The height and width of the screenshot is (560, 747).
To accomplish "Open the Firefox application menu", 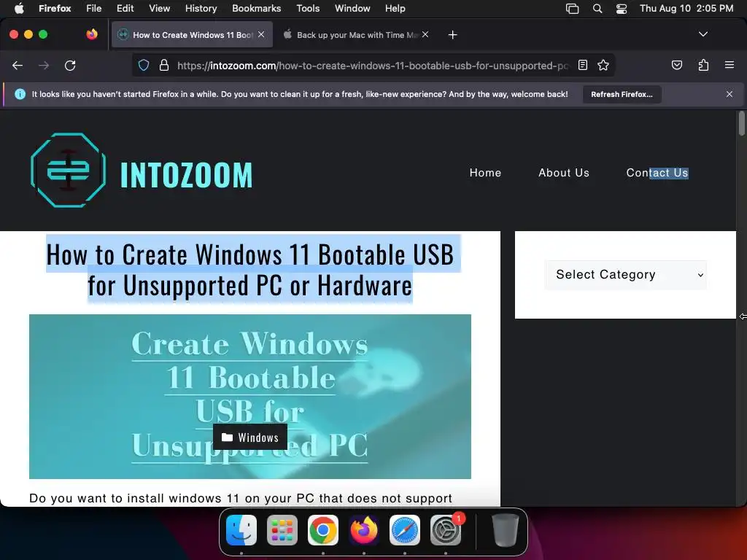I will (729, 65).
